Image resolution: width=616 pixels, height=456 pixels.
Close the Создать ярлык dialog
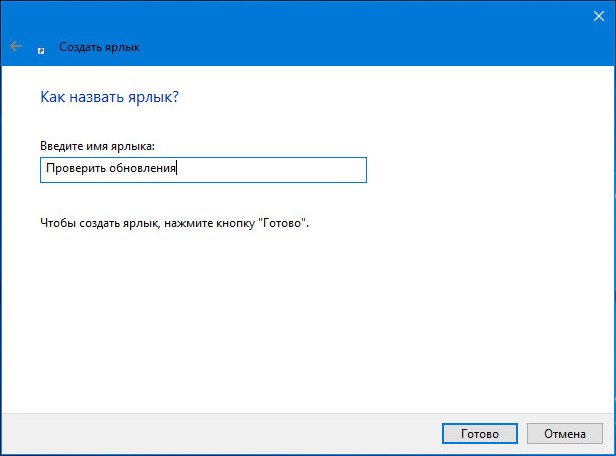pyautogui.click(x=599, y=16)
